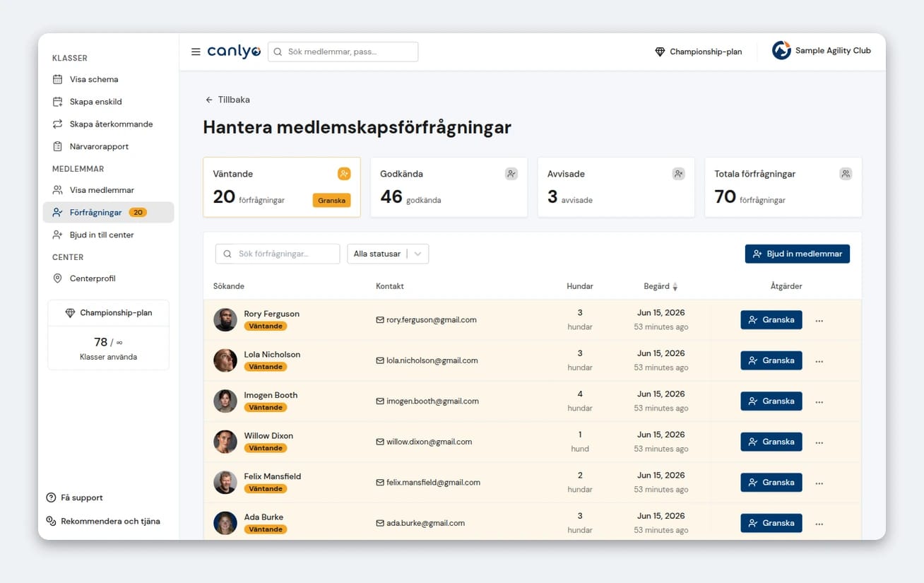Click Felix Mansfield's profile photo
The image size is (924, 583).
pos(225,483)
